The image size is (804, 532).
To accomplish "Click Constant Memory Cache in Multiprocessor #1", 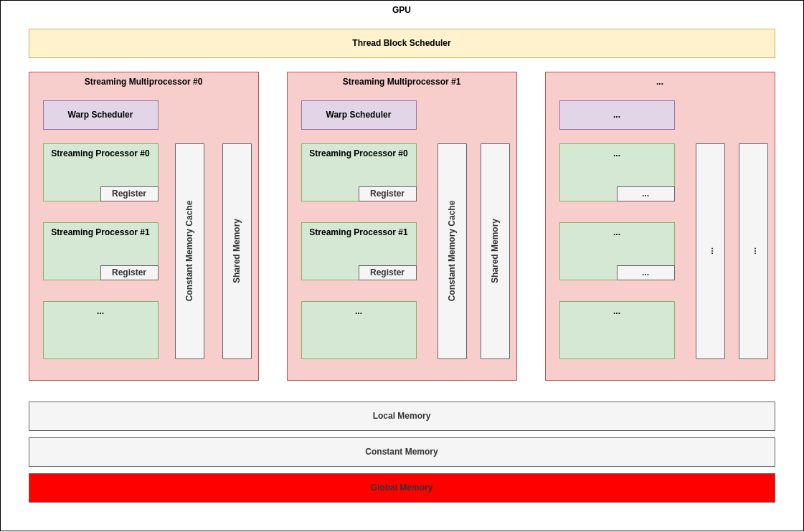I will click(x=452, y=251).
